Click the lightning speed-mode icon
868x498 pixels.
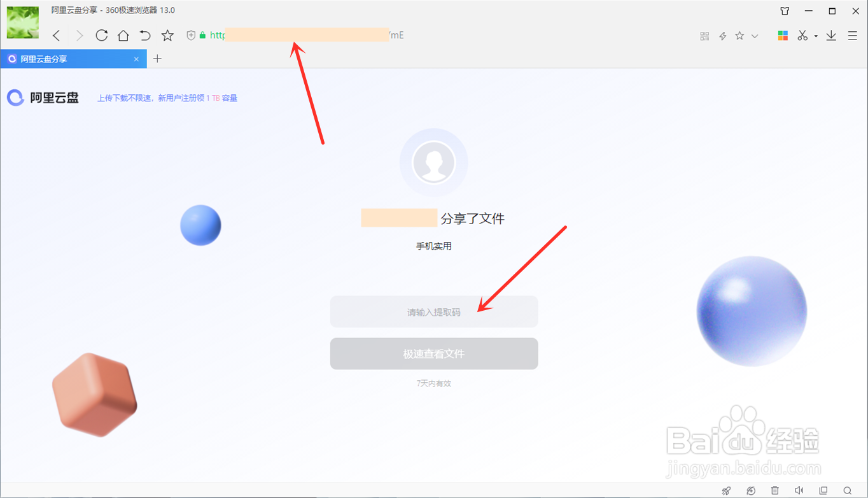[x=723, y=36]
